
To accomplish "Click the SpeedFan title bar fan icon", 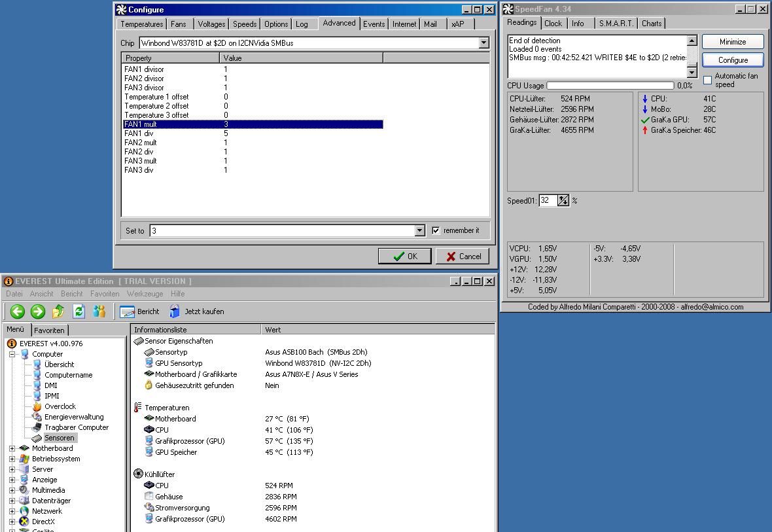I will pos(508,9).
